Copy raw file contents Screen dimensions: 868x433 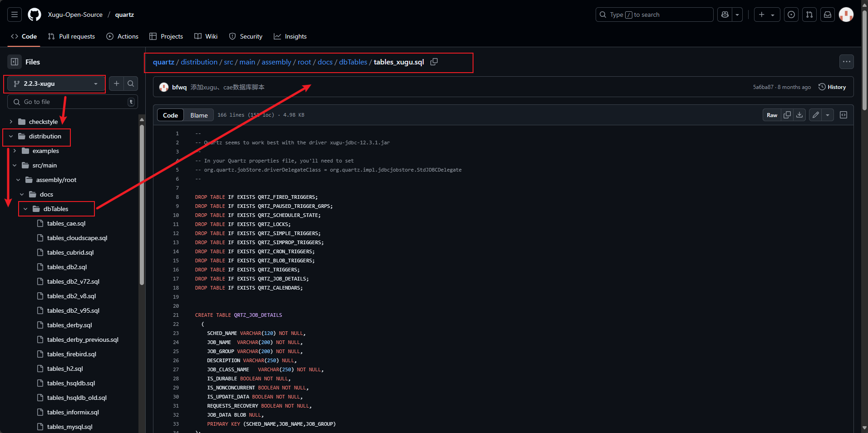pos(787,115)
